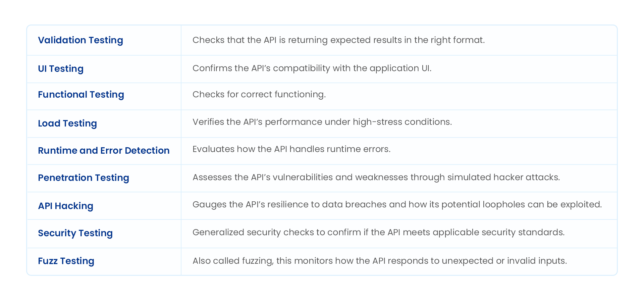Click the API Hacking heading

(x=66, y=206)
